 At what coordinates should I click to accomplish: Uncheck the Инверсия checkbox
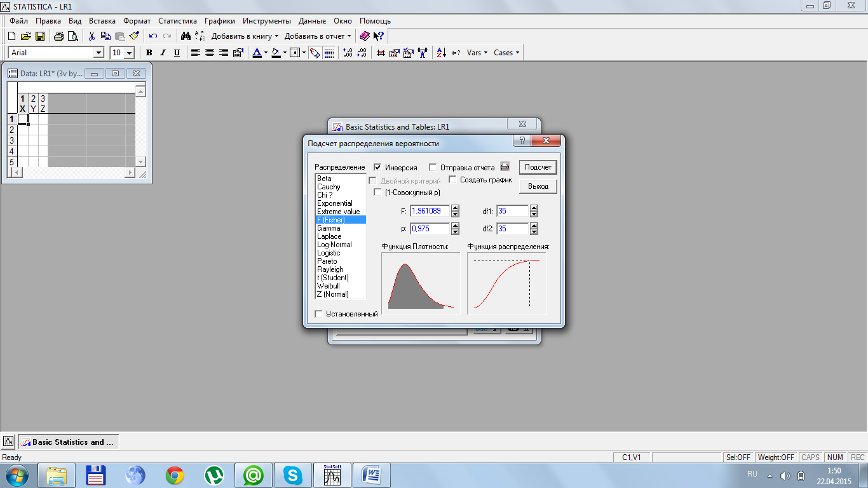(x=377, y=168)
